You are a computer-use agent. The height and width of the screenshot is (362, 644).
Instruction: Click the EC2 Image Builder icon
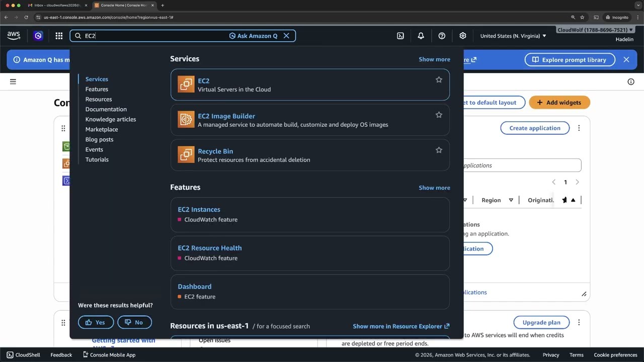(x=186, y=120)
